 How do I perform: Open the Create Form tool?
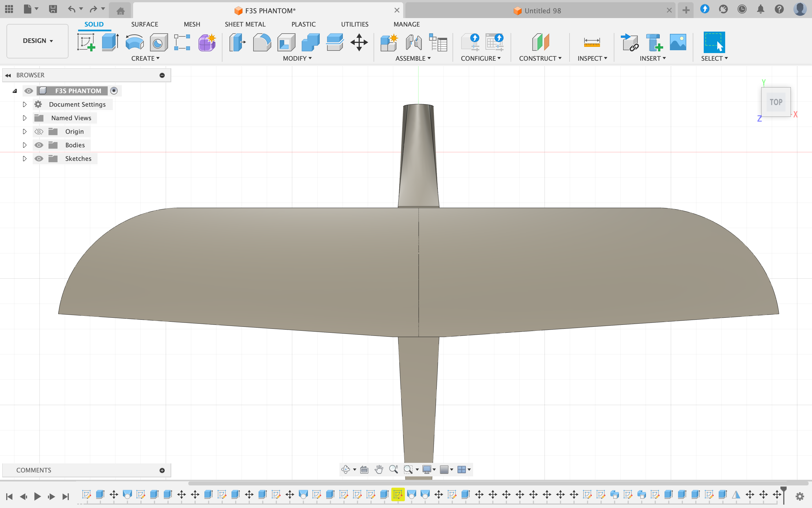[207, 42]
